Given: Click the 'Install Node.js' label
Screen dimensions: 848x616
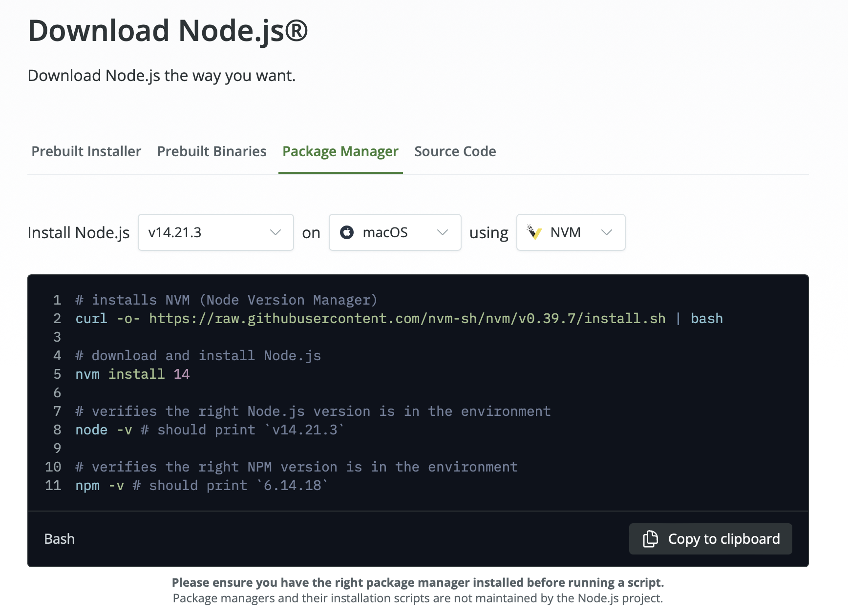Looking at the screenshot, I should coord(79,233).
